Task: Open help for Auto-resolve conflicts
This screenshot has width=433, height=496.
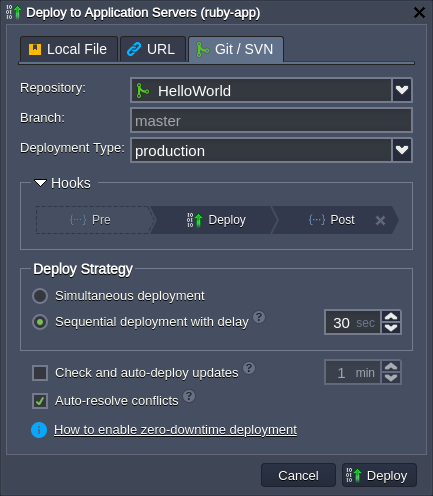Action: [189, 396]
